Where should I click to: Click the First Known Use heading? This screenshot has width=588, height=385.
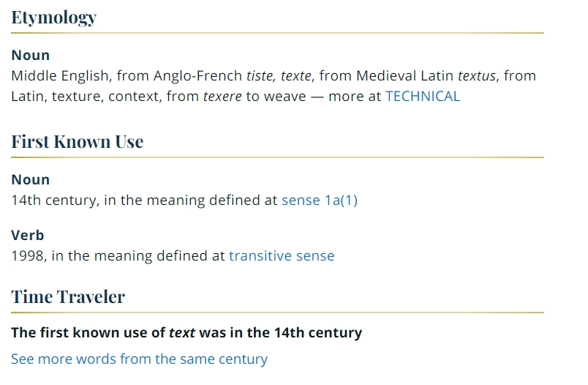(78, 141)
